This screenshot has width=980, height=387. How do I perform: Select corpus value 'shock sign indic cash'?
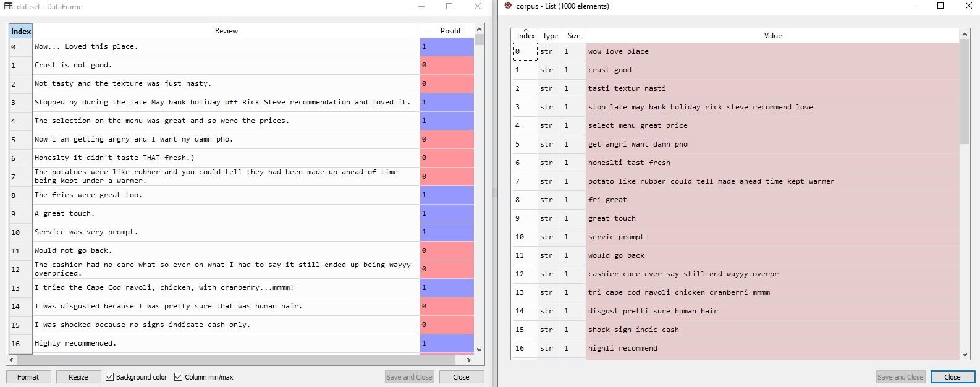(x=772, y=330)
